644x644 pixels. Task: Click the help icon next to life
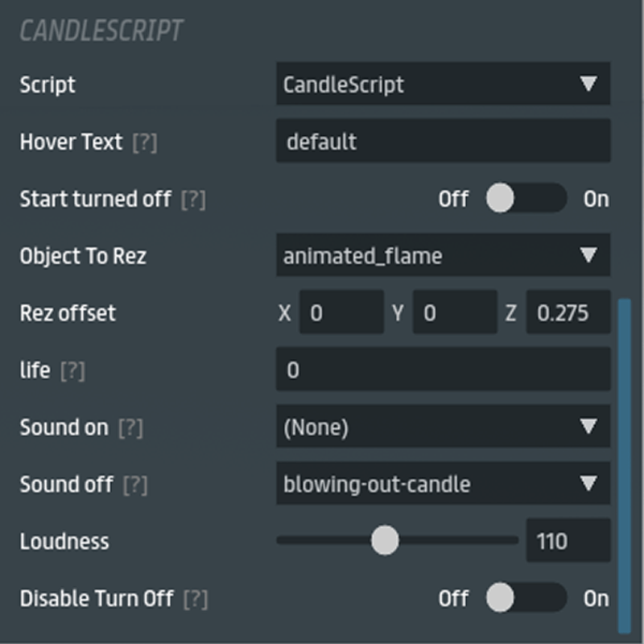(x=72, y=371)
